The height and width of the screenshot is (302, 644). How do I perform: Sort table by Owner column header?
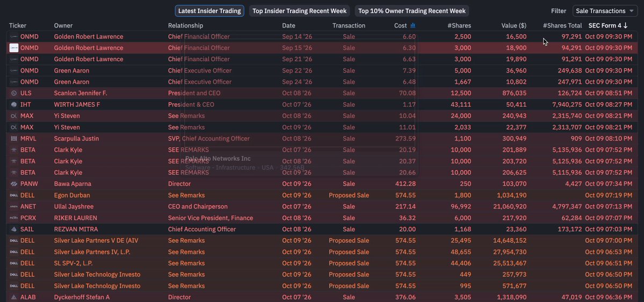point(63,25)
